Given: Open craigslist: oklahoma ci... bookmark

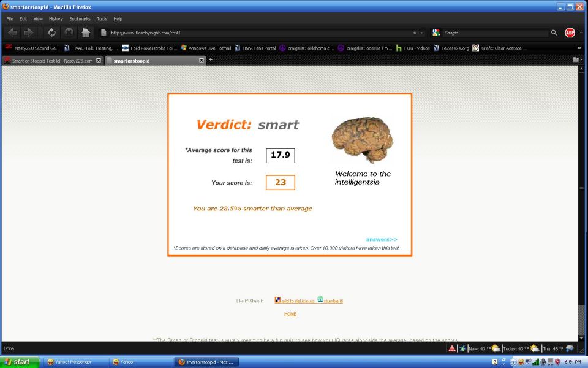Looking at the screenshot, I should pos(307,48).
